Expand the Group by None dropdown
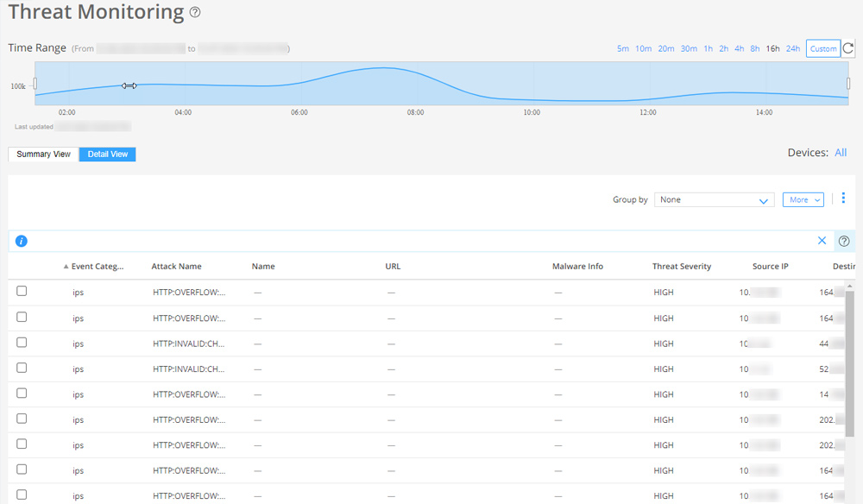The image size is (863, 504). pyautogui.click(x=714, y=200)
